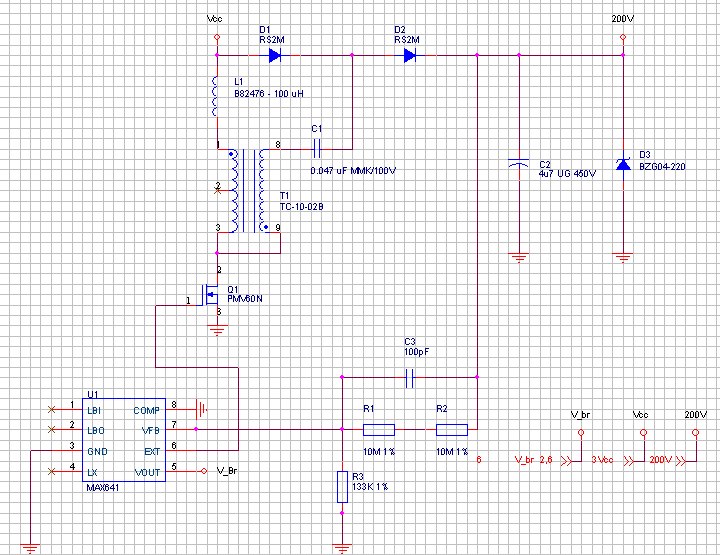This screenshot has width=720, height=555.
Task: Select the C3 100pF capacitor symbol
Action: (x=409, y=378)
